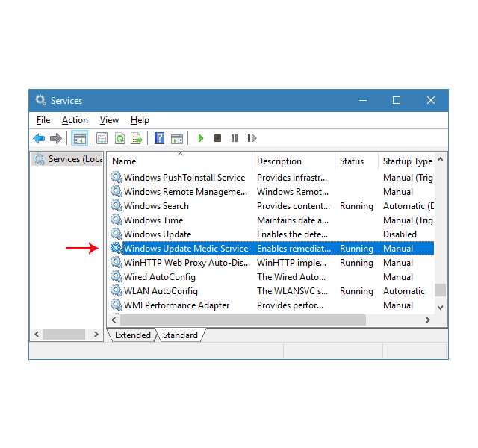Start the service with green play icon

[x=201, y=138]
